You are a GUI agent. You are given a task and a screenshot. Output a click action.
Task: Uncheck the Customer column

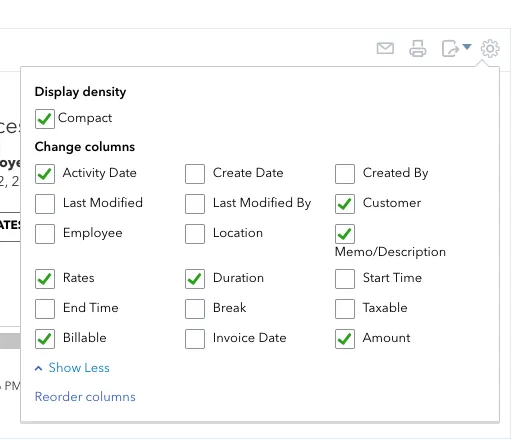pyautogui.click(x=345, y=204)
